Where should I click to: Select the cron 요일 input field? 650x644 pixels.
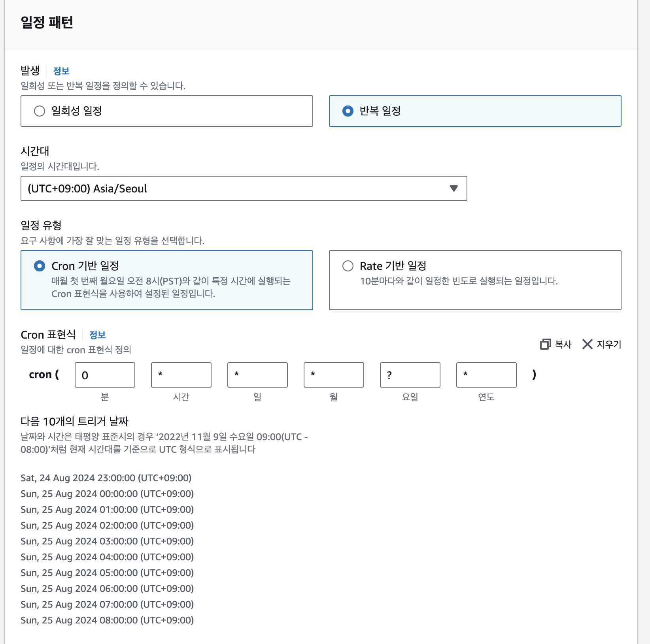[x=410, y=375]
